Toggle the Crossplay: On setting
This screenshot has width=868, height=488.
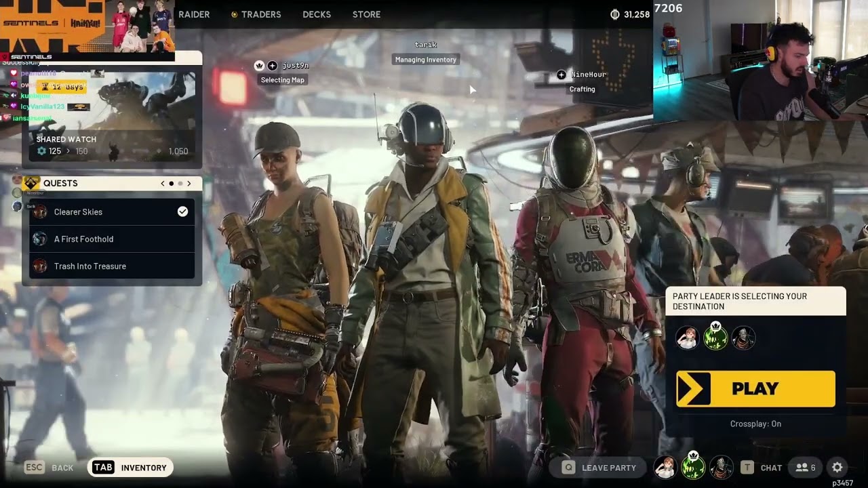(755, 424)
